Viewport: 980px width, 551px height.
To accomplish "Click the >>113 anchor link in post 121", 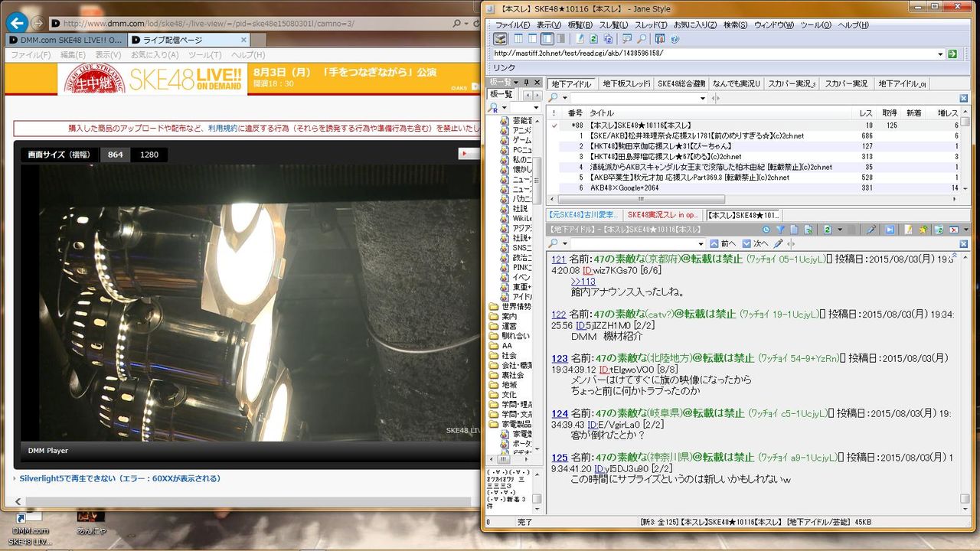I will (x=583, y=281).
